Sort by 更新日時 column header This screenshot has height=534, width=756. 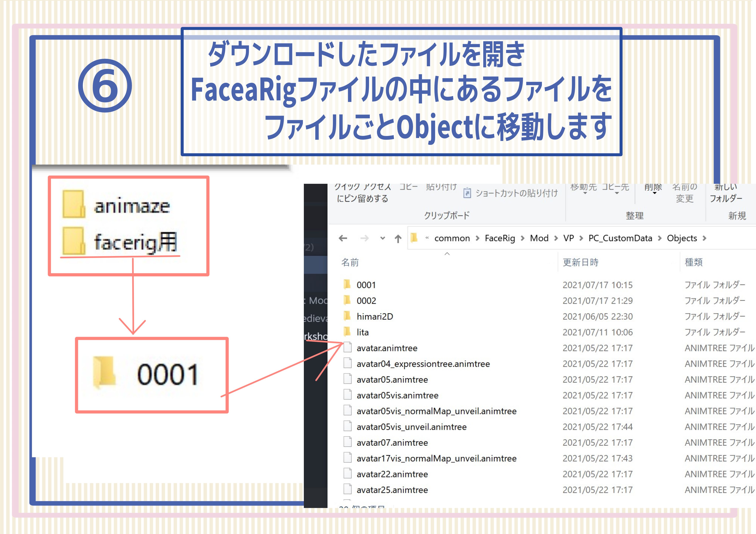(581, 262)
